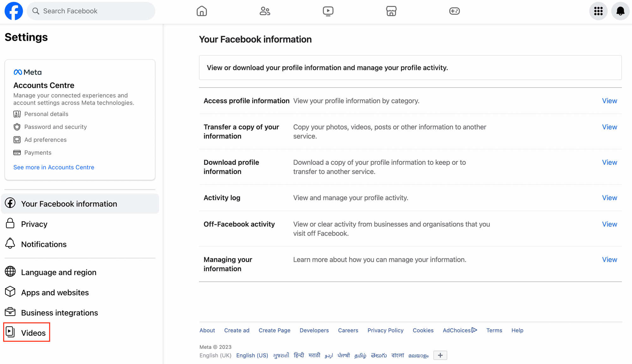Click See more in Accounts Centre
The height and width of the screenshot is (364, 632).
coord(54,167)
